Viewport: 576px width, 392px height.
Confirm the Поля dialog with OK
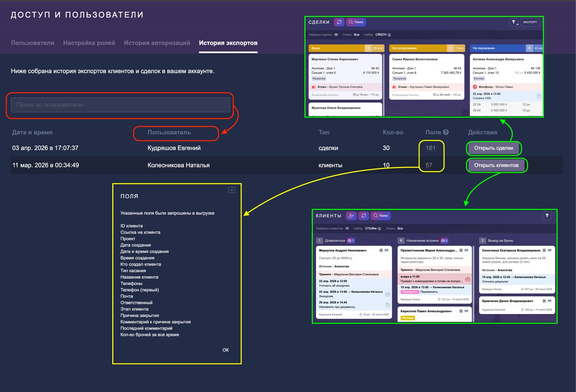(x=225, y=350)
